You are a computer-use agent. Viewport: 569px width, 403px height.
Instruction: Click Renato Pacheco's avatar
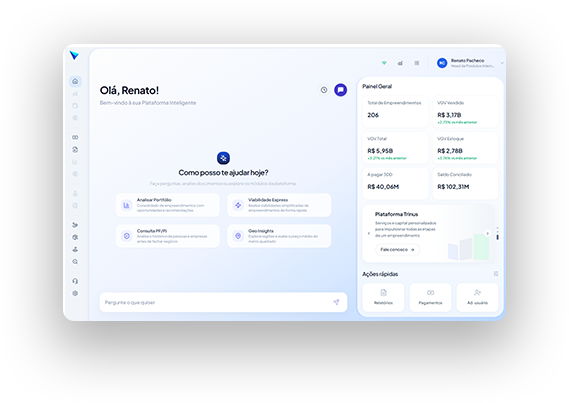[442, 63]
